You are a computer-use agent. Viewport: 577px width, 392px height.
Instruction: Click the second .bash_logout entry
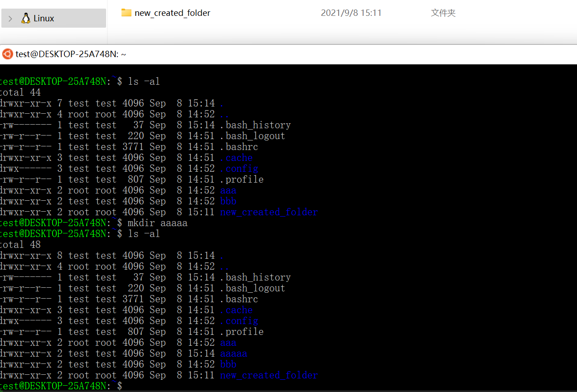tap(253, 288)
